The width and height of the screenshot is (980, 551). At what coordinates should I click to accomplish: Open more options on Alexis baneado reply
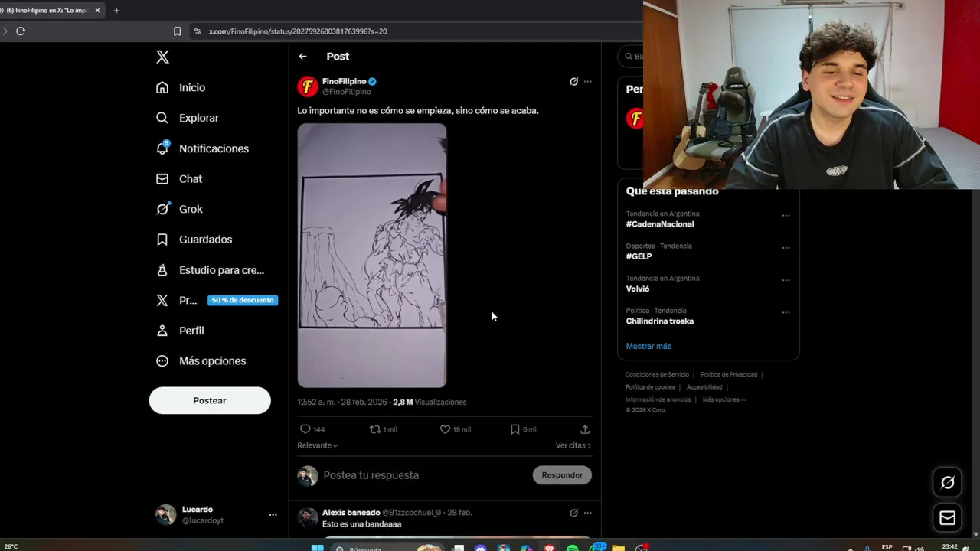pyautogui.click(x=587, y=513)
